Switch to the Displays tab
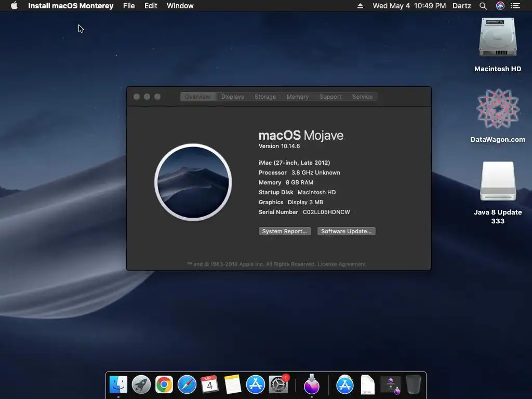 coord(232,97)
